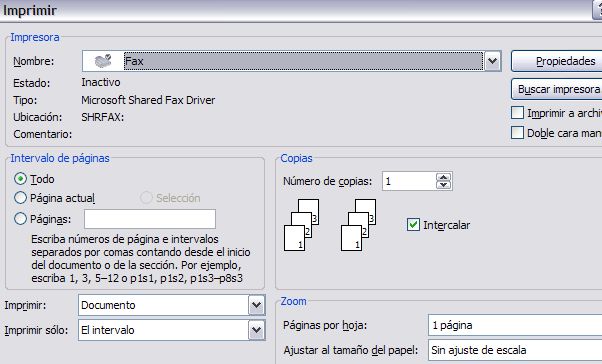
Task: Open Páginas por hoja combo box
Action: 515,325
